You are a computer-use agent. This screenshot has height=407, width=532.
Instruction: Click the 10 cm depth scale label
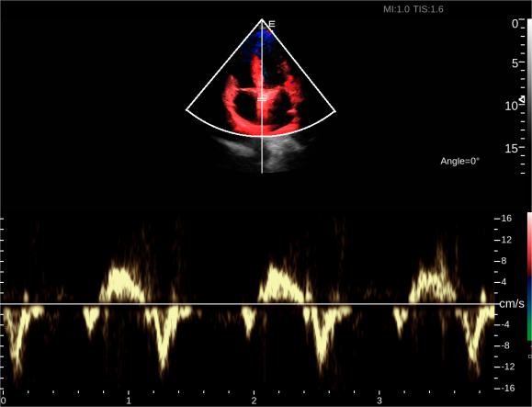(512, 106)
